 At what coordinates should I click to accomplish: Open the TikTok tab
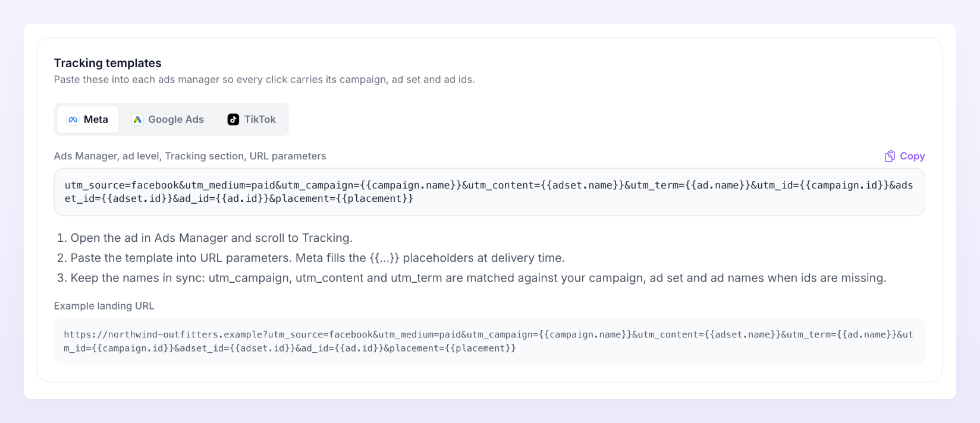pos(251,119)
